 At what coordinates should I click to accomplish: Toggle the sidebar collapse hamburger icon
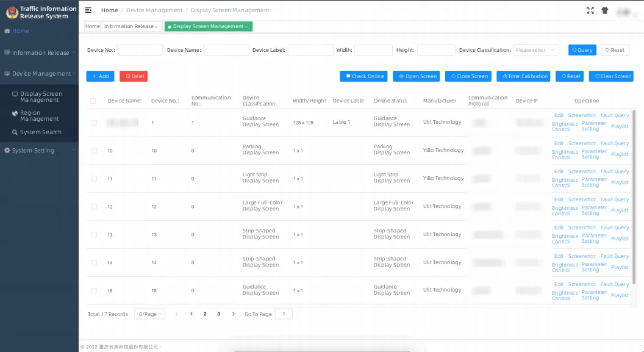tap(88, 10)
